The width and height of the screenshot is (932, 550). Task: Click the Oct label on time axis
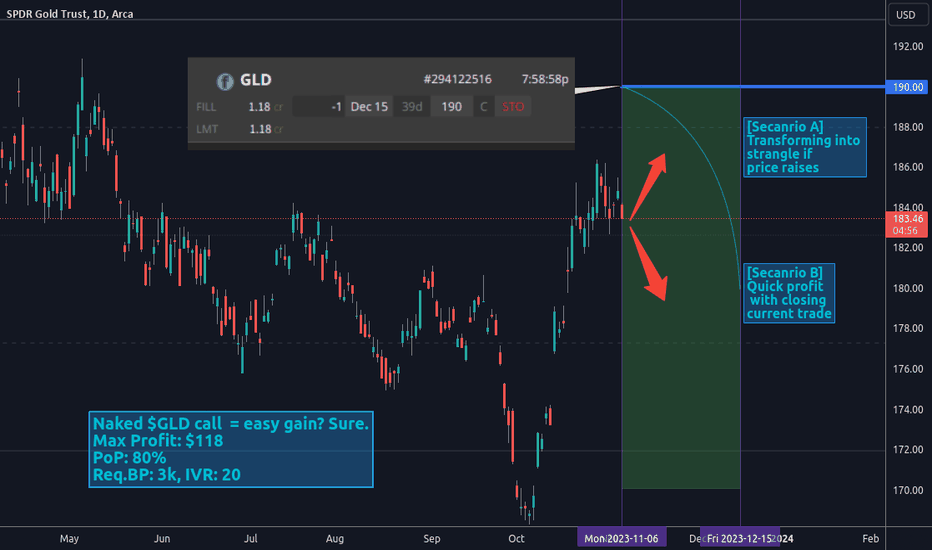[x=516, y=538]
